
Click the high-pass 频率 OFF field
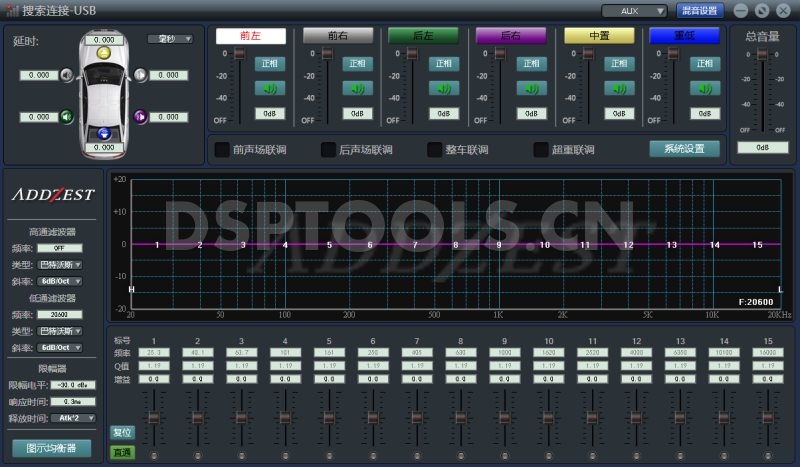click(x=60, y=248)
